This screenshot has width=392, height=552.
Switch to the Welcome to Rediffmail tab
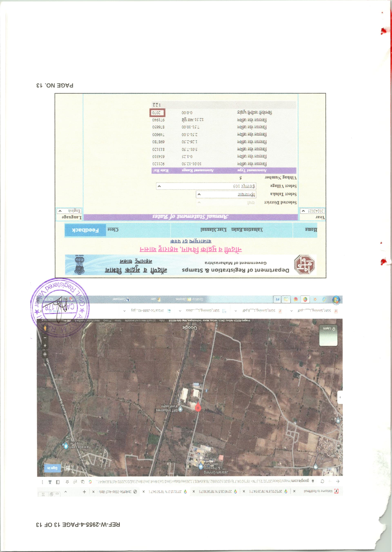coord(318,491)
